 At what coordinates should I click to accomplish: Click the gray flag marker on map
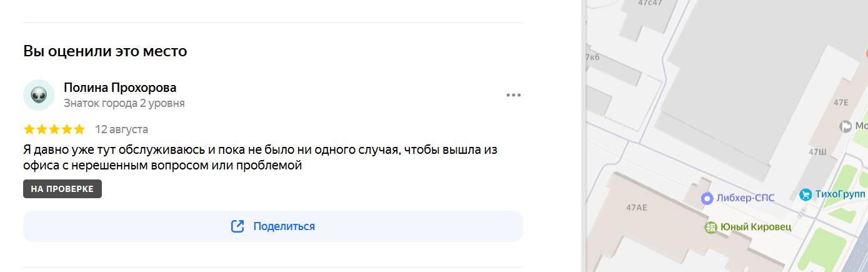tap(846, 126)
